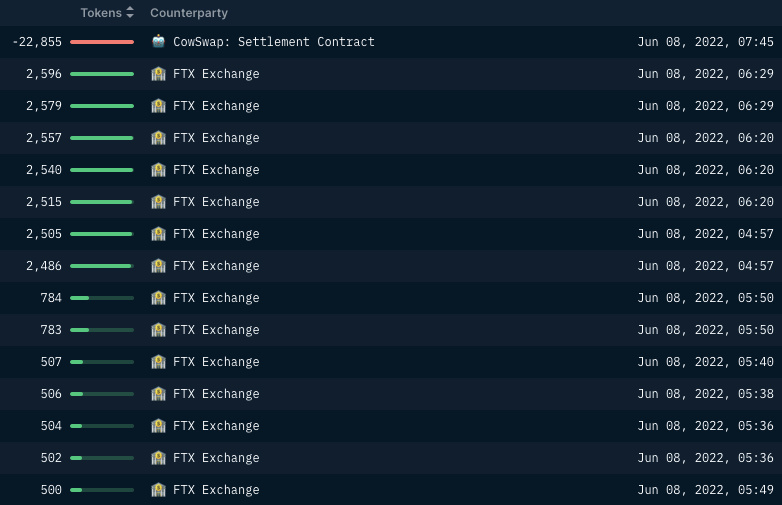Viewport: 782px width, 505px height.
Task: Click the short green bar for 506 tokens
Action: tap(77, 394)
